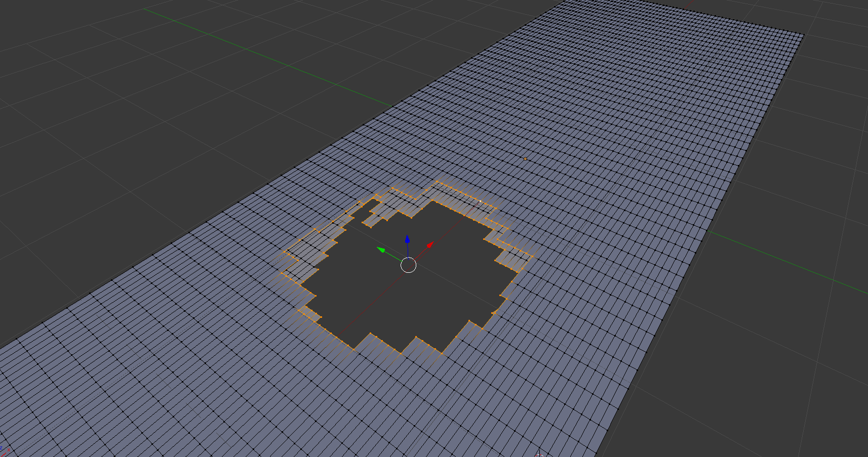Click the green Y-axis arrow of the gizmo

(x=381, y=250)
